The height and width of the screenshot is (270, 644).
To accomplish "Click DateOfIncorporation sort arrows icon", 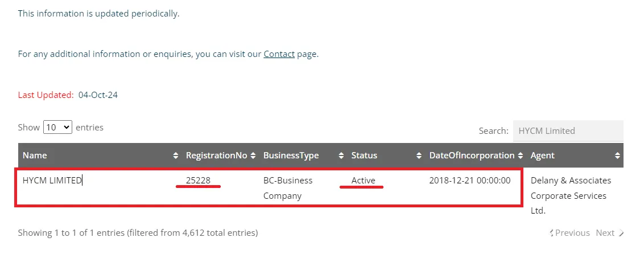I will [520, 156].
